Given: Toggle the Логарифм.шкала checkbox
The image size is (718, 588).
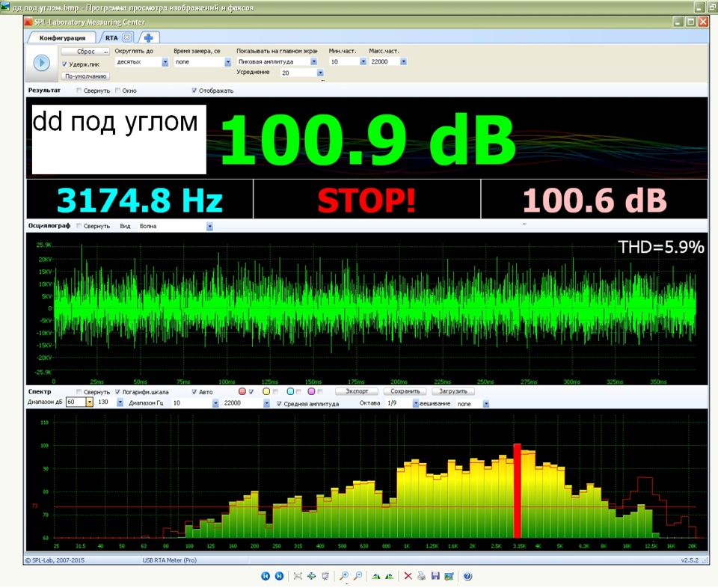Looking at the screenshot, I should (117, 392).
